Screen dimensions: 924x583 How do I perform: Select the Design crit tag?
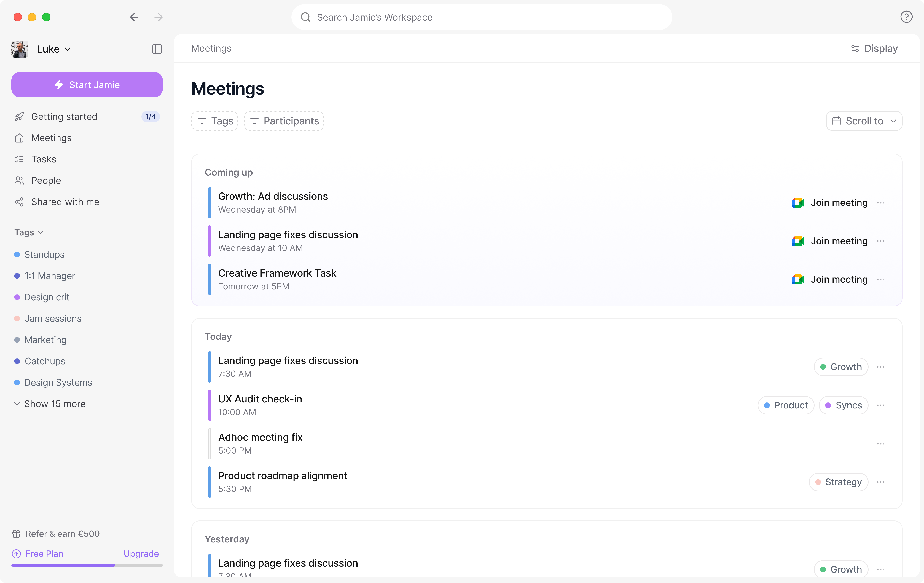[46, 297]
